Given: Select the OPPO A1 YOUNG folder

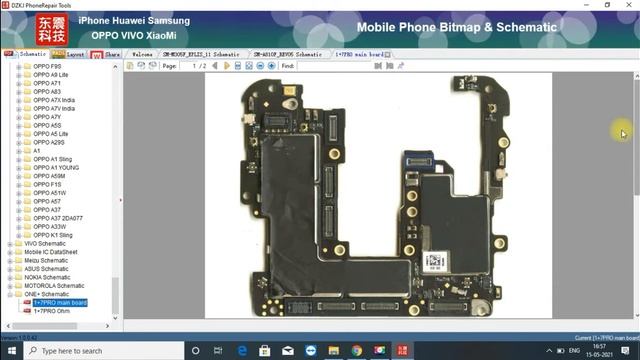Looking at the screenshot, I should pos(56,168).
